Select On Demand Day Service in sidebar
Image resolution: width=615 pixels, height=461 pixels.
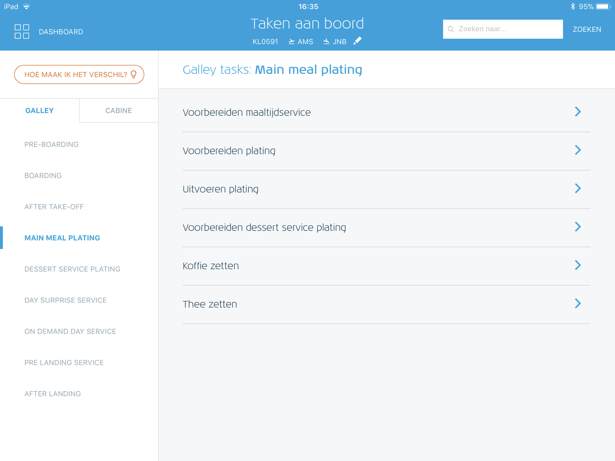coord(70,332)
